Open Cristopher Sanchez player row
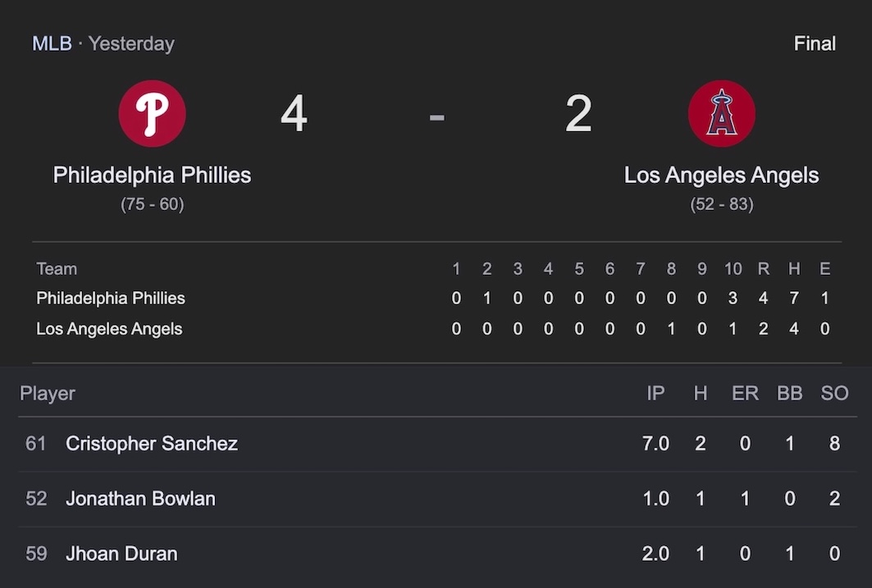The height and width of the screenshot is (588, 872). tap(437, 444)
